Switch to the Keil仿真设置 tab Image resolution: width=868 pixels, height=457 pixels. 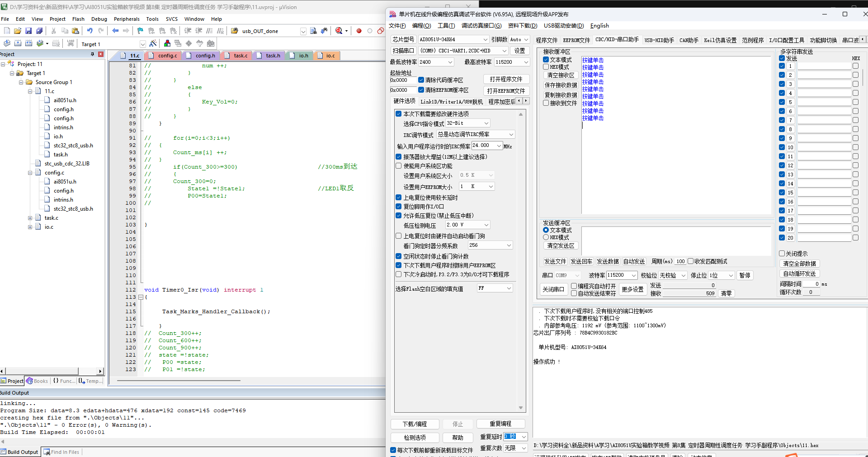pyautogui.click(x=720, y=40)
